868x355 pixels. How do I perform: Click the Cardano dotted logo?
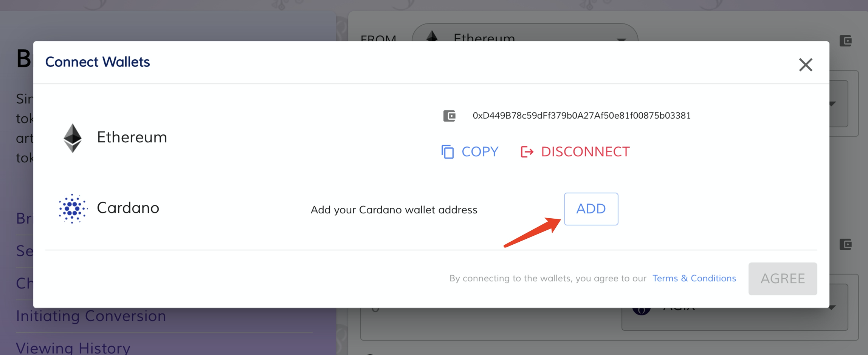(x=73, y=208)
